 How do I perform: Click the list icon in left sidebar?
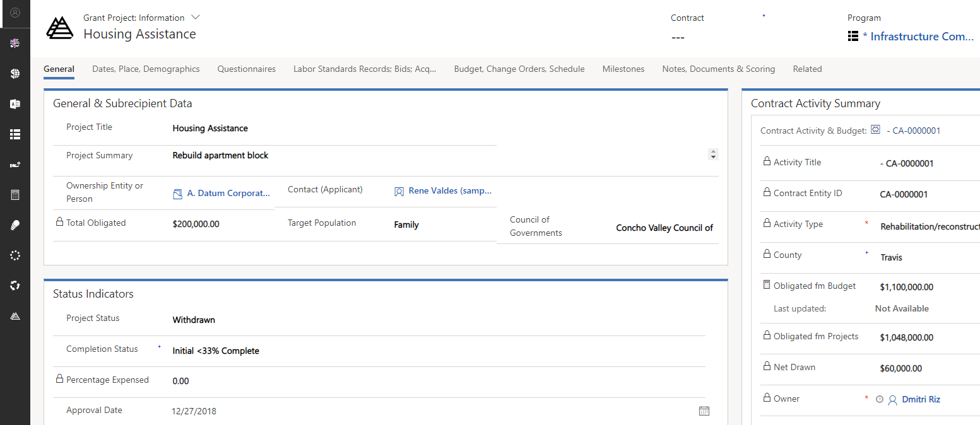tap(15, 134)
